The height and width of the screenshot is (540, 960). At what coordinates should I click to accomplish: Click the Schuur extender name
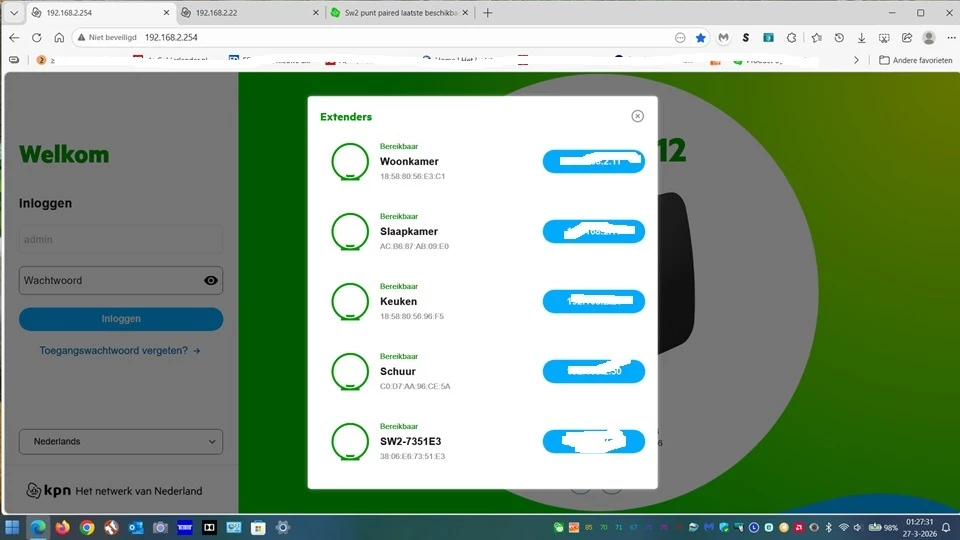coord(397,371)
